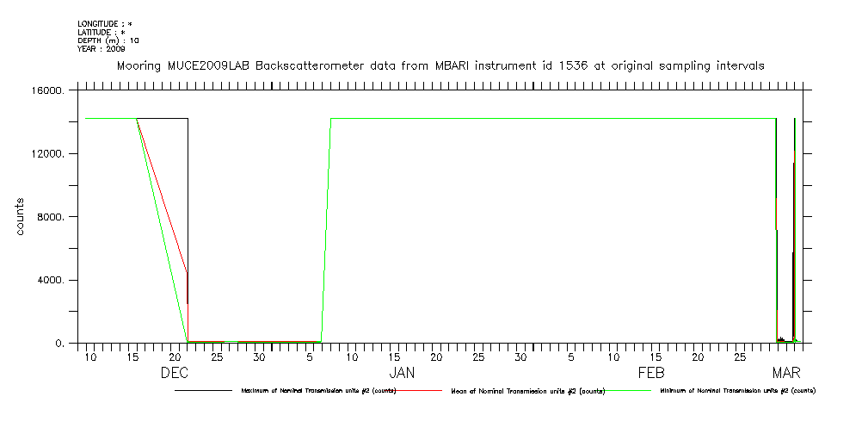Click the 0 label on the y-axis
Viewport: 868px width, 434px height.
tap(58, 344)
